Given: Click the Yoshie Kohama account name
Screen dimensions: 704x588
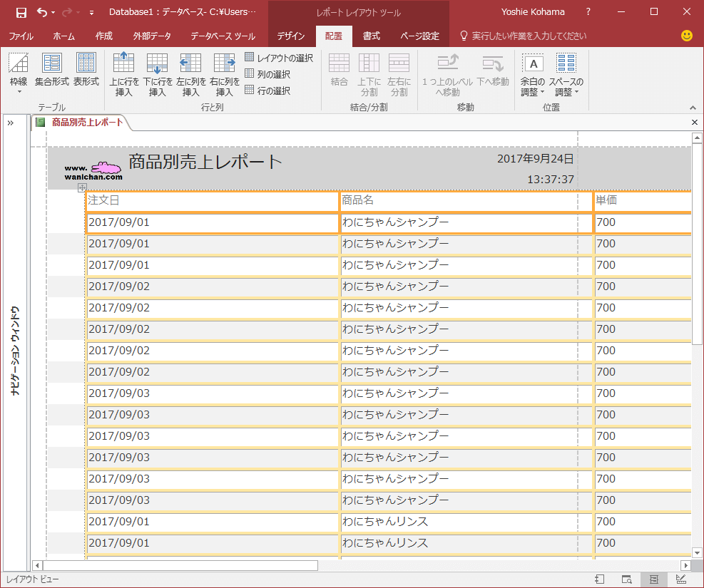Looking at the screenshot, I should (533, 12).
